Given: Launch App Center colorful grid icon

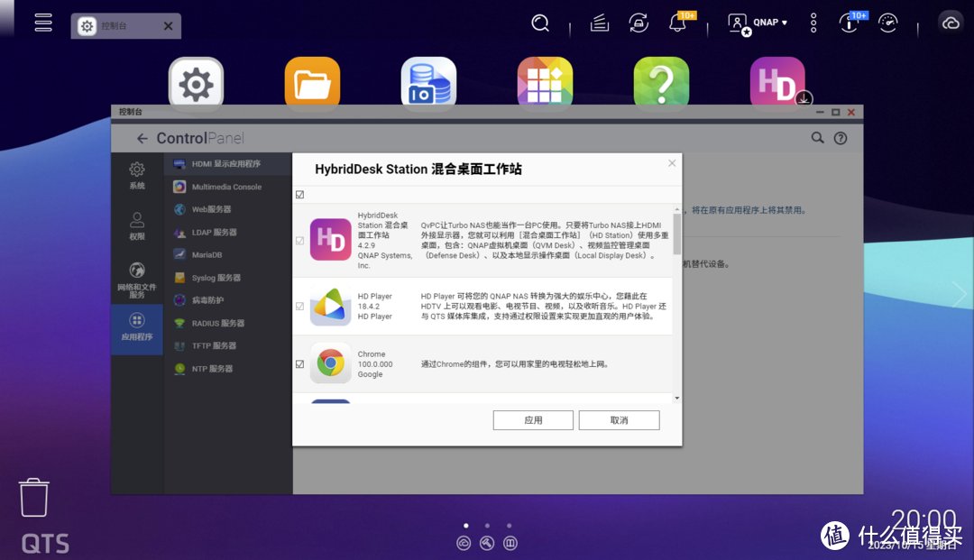Looking at the screenshot, I should tap(545, 84).
